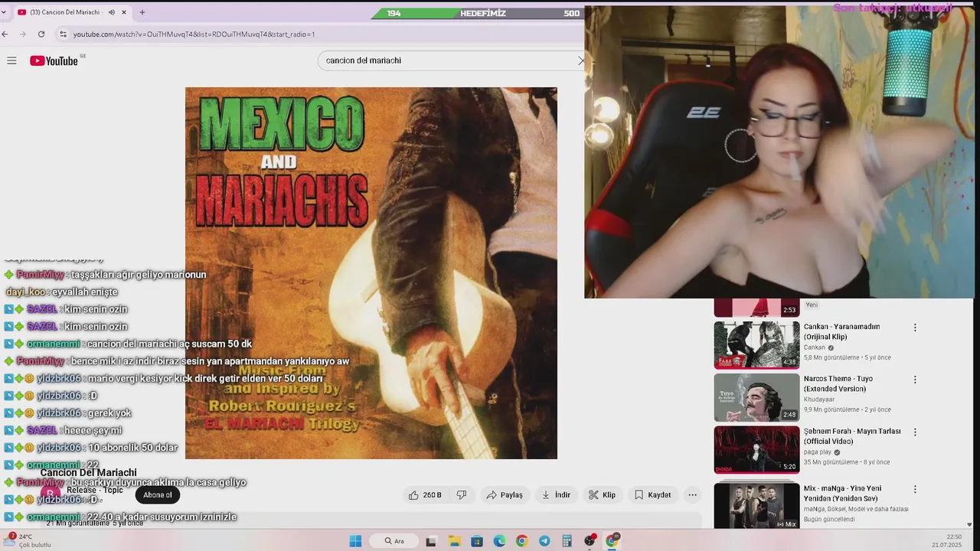
Task: Open Calculator from the taskbar
Action: point(567,541)
